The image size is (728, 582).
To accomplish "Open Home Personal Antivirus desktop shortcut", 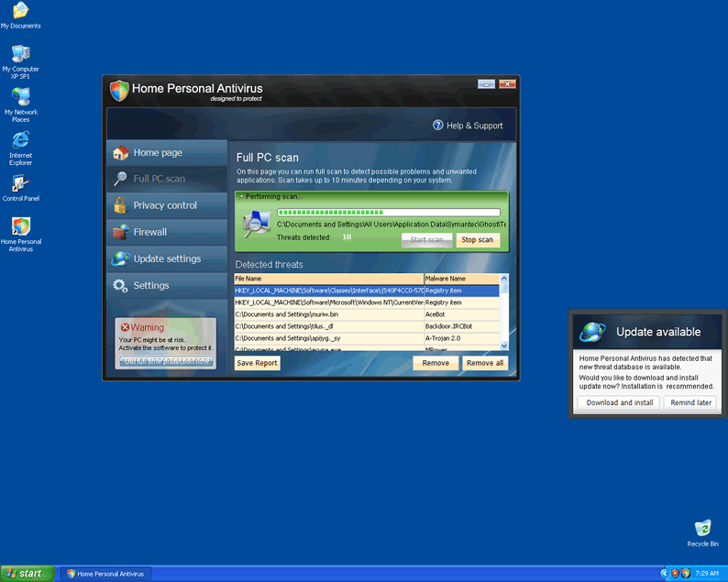I will pyautogui.click(x=20, y=226).
